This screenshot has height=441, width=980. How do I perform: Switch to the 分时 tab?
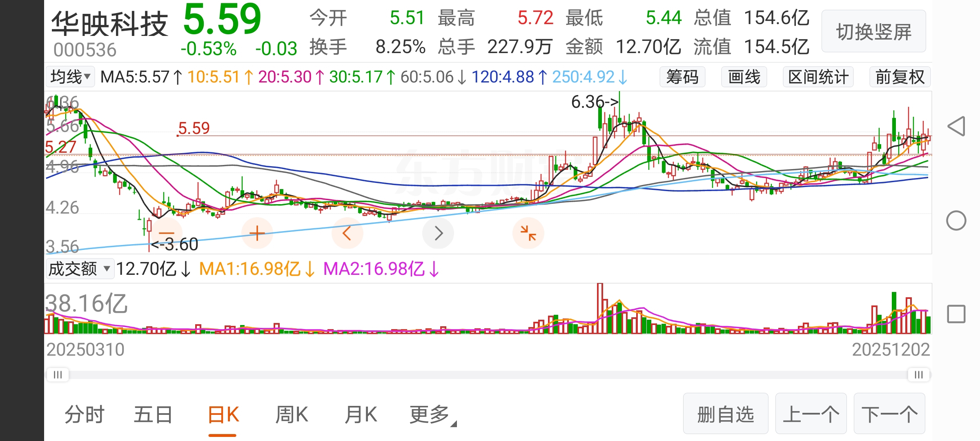pyautogui.click(x=85, y=415)
